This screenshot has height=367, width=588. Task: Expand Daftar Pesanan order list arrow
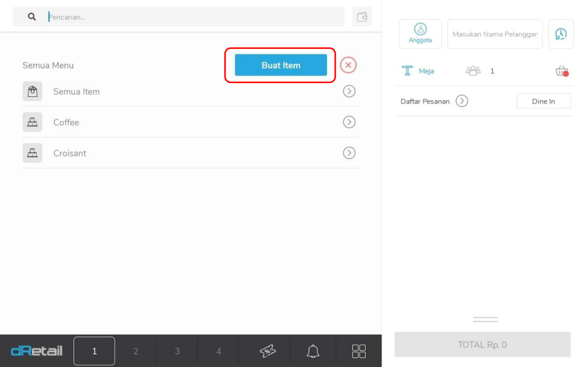pyautogui.click(x=462, y=101)
